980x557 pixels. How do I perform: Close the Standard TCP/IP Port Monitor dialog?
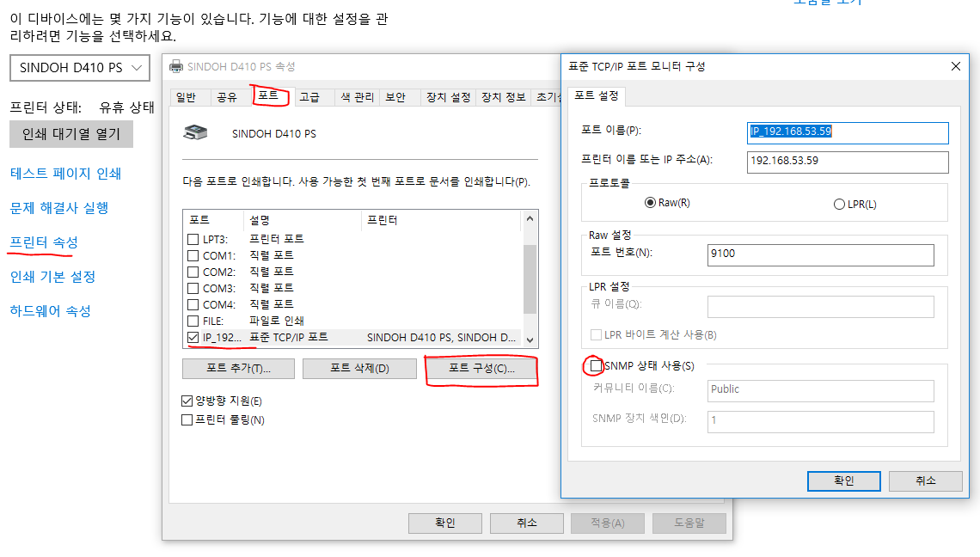pos(956,66)
